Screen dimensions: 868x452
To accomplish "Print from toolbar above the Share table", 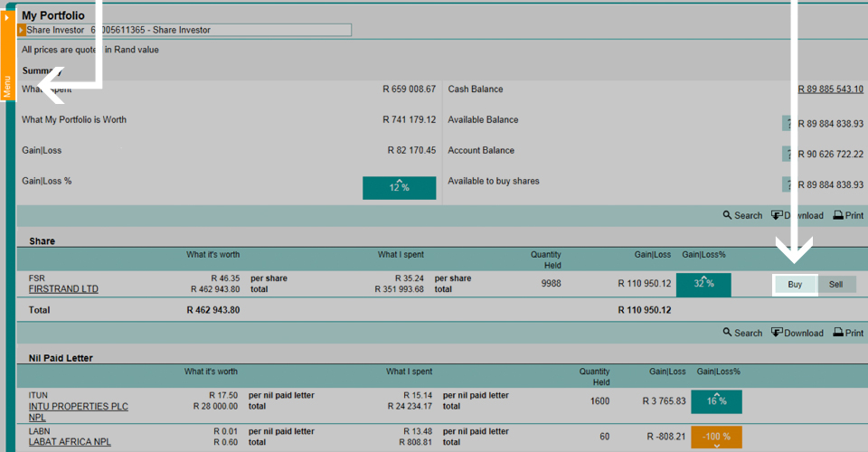I will (848, 215).
